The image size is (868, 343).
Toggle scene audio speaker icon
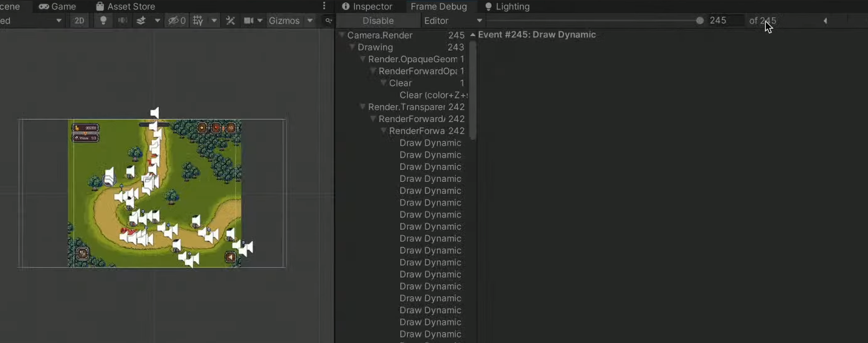122,21
